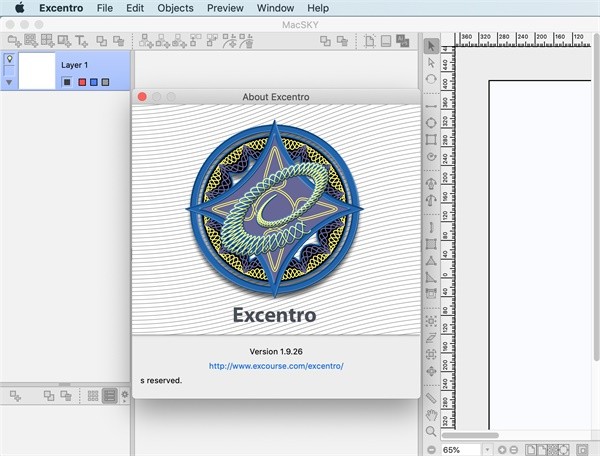Click the delete trash icon in bottom panel
The height and width of the screenshot is (456, 600).
point(66,396)
